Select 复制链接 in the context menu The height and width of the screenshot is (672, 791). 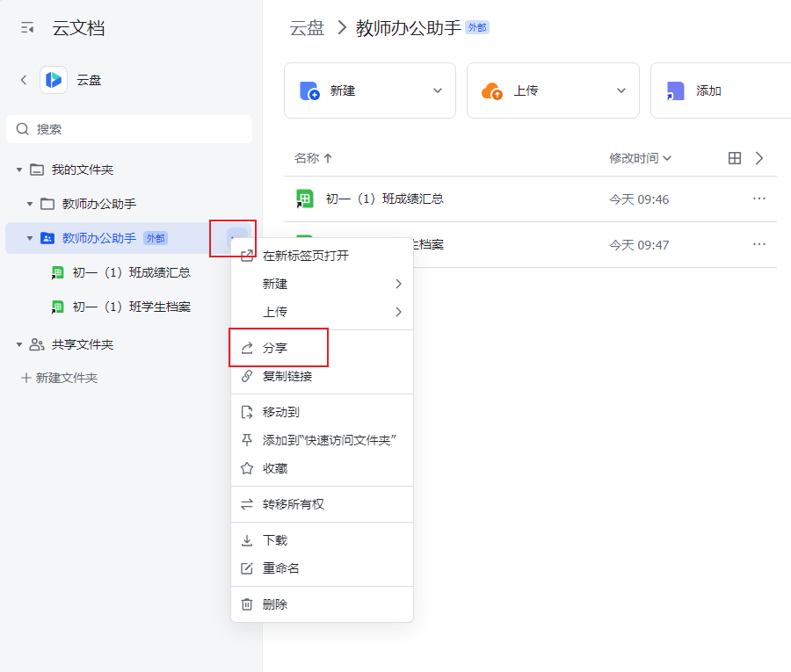click(322, 376)
